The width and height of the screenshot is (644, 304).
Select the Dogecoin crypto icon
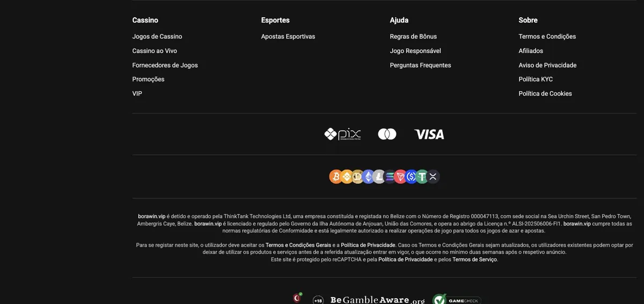click(357, 177)
